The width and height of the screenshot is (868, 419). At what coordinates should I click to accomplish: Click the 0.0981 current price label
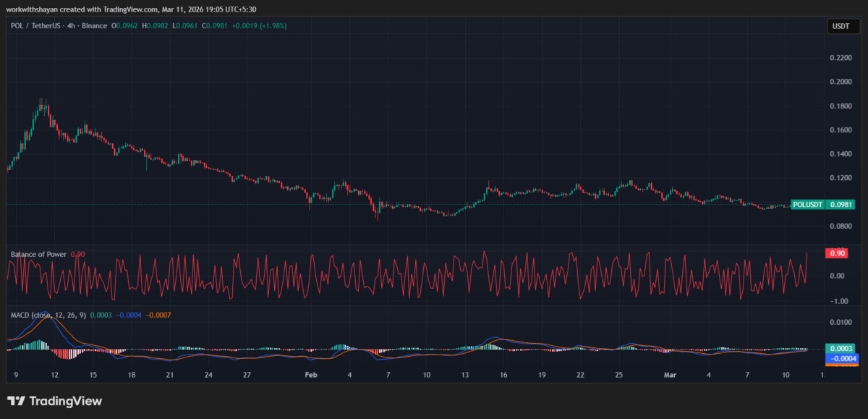point(839,205)
